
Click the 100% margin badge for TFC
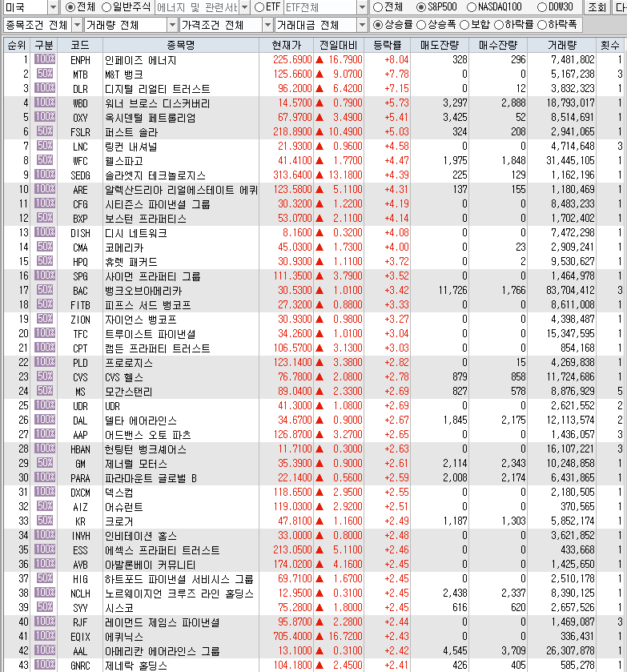pos(45,333)
